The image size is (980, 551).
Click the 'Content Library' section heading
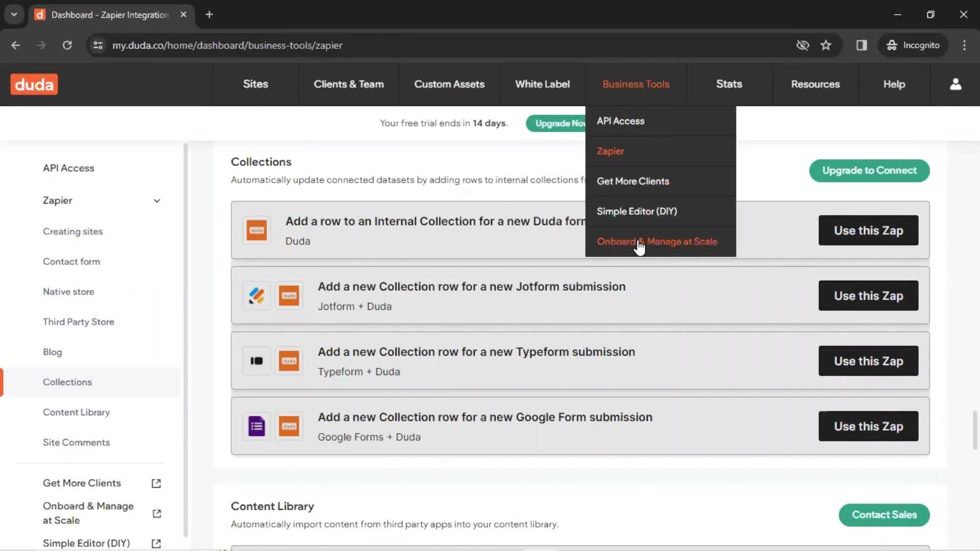[x=272, y=507]
